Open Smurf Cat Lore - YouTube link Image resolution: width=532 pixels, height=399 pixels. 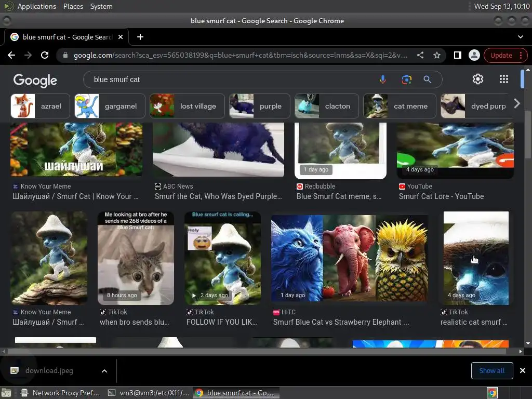(441, 196)
